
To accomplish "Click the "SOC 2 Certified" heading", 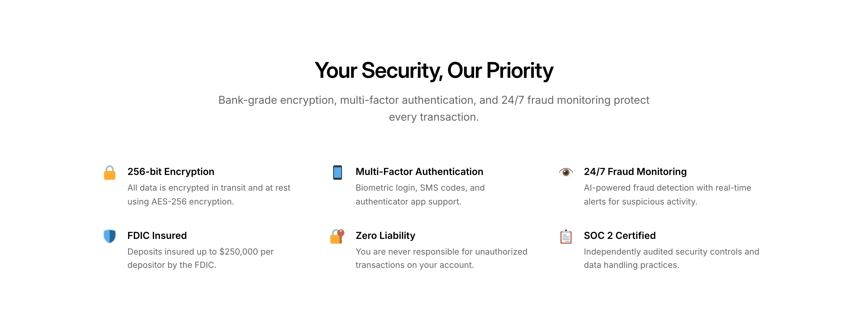I will click(x=619, y=235).
